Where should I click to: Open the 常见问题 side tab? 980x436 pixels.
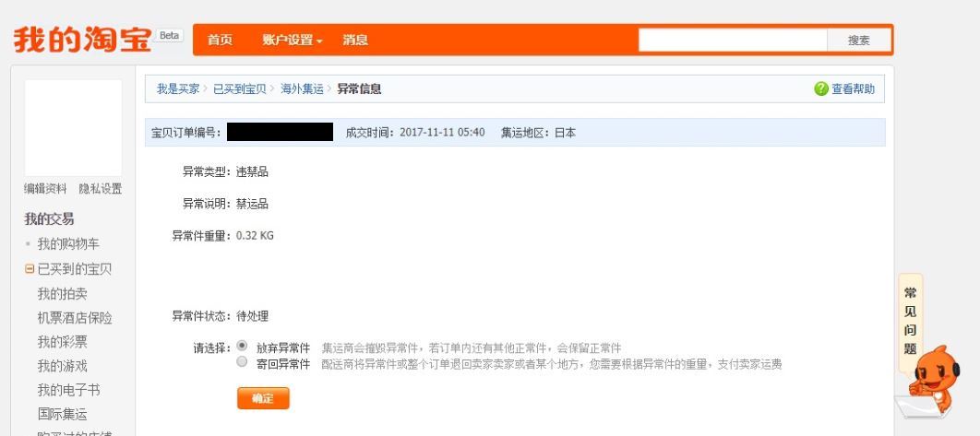910,322
